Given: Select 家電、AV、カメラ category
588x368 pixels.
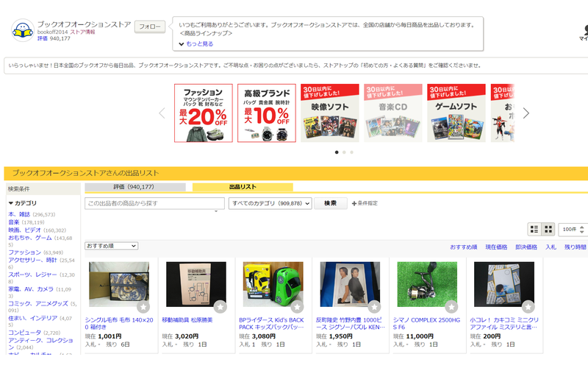Looking at the screenshot, I should [x=31, y=289].
